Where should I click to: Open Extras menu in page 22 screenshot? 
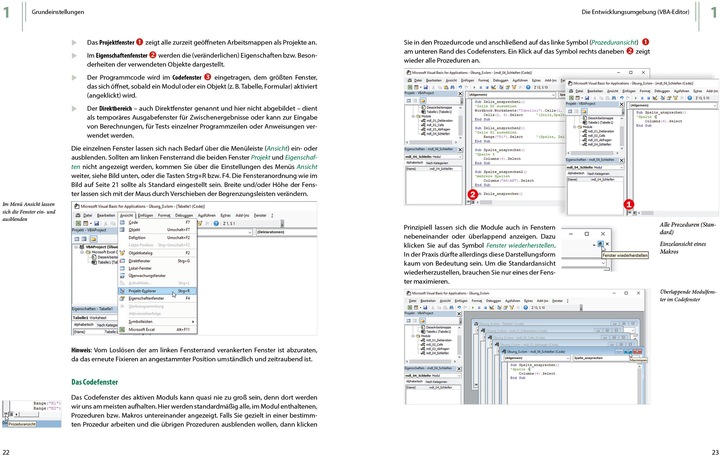225,215
